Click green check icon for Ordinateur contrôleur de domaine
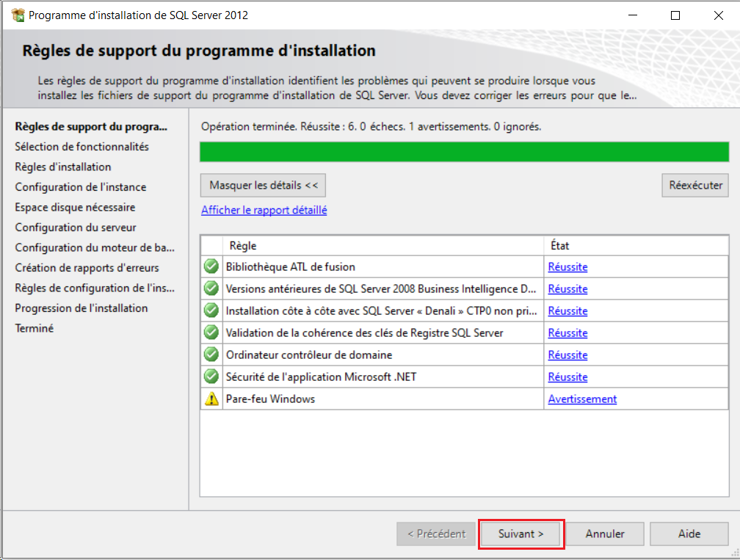This screenshot has height=560, width=740. point(211,354)
